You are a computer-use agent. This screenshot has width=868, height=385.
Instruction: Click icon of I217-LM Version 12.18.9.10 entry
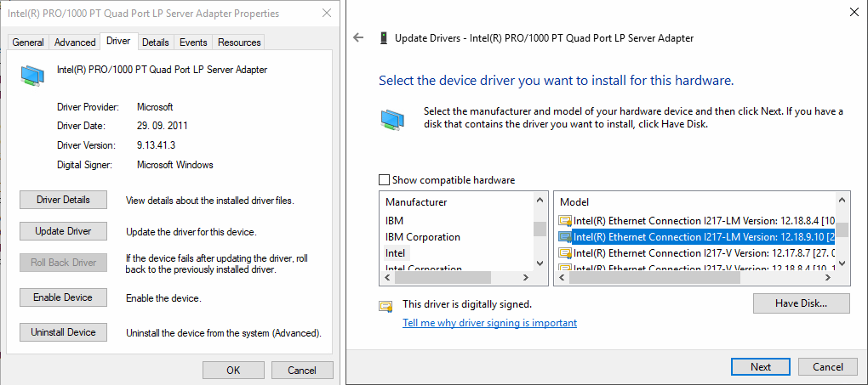(x=565, y=237)
